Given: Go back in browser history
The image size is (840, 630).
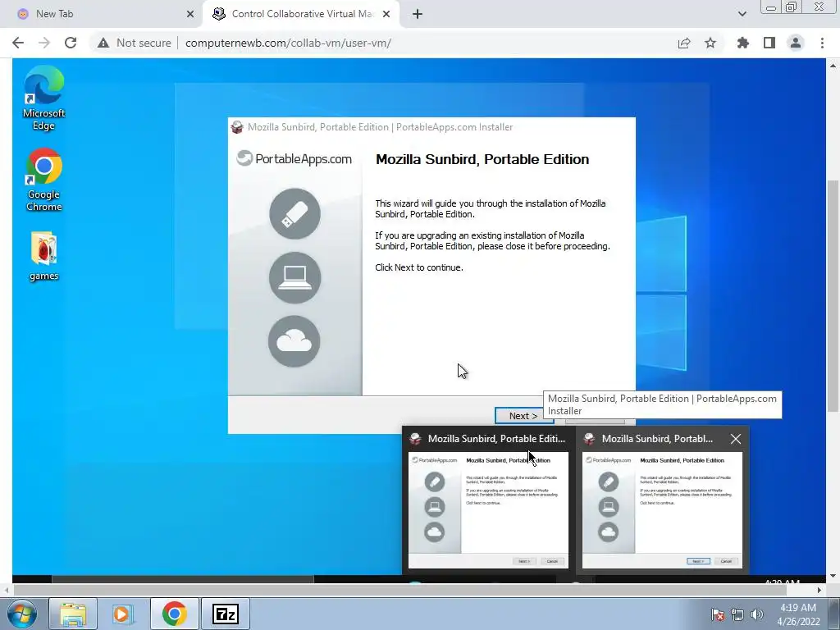Looking at the screenshot, I should [x=18, y=43].
